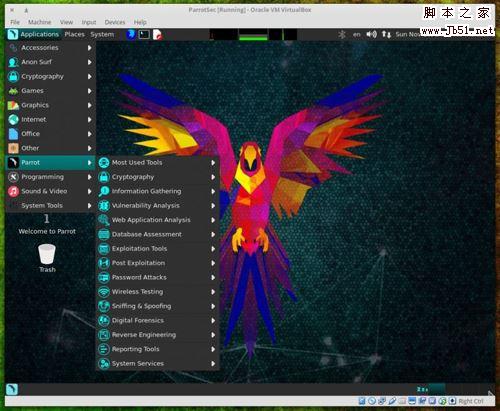Click the volume speaker tray icon
500x411 pixels.
(x=371, y=34)
